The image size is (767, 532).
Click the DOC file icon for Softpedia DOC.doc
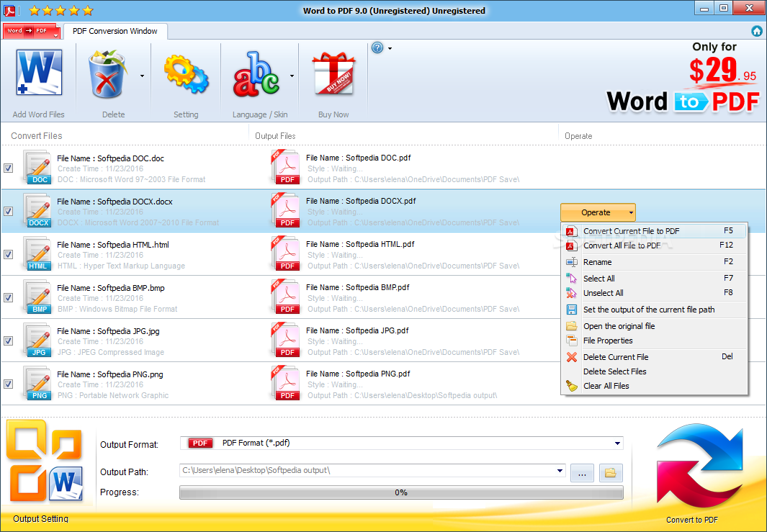tap(37, 167)
